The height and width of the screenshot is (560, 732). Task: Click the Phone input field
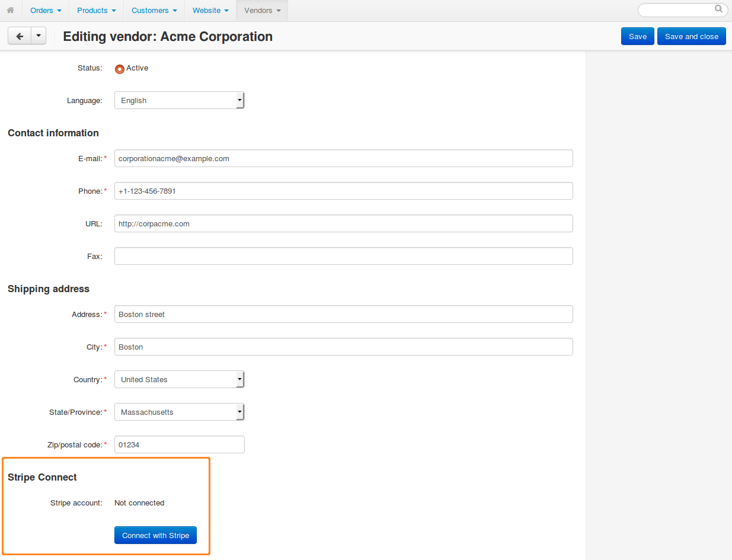point(344,191)
